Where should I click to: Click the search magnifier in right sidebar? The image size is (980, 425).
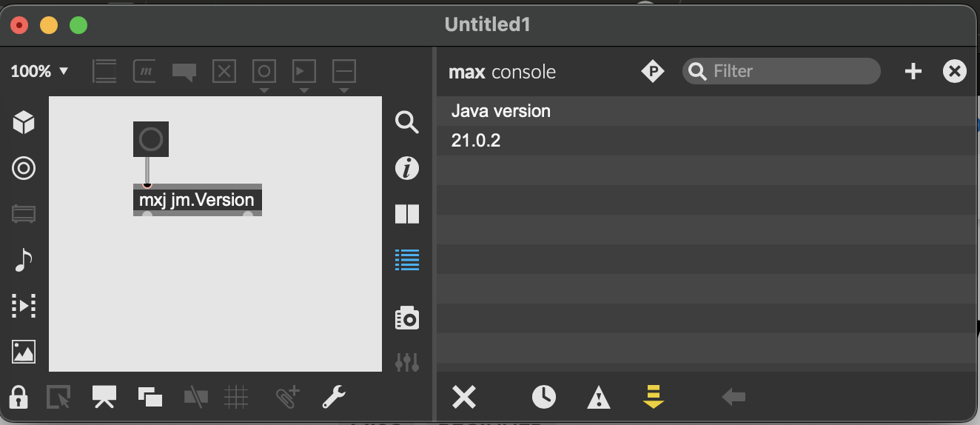click(407, 122)
